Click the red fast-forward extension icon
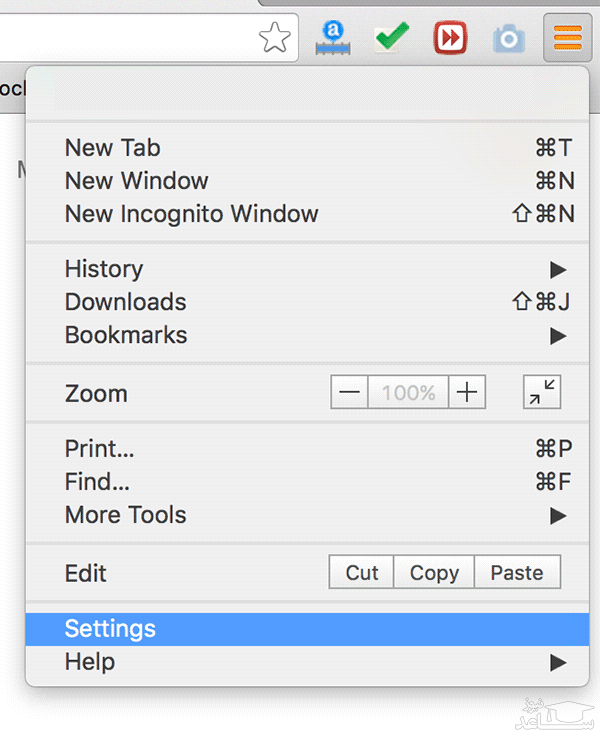This screenshot has width=600, height=735. point(450,39)
